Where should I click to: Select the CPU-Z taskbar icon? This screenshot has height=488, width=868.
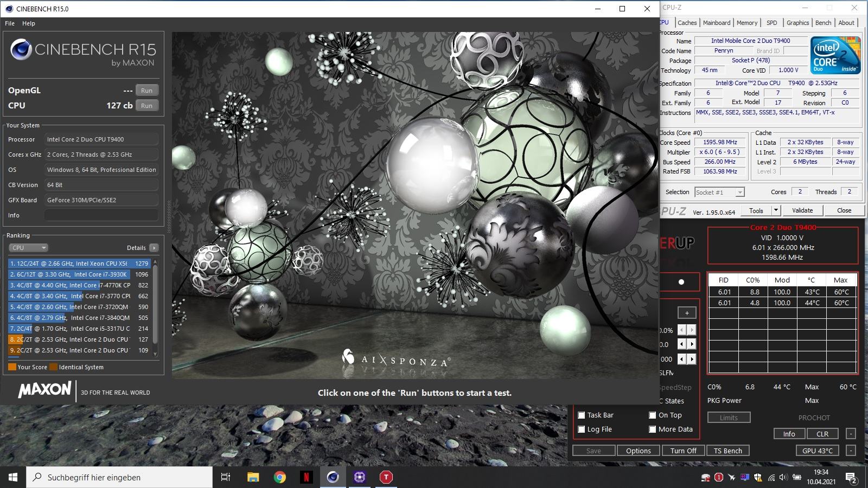[359, 477]
